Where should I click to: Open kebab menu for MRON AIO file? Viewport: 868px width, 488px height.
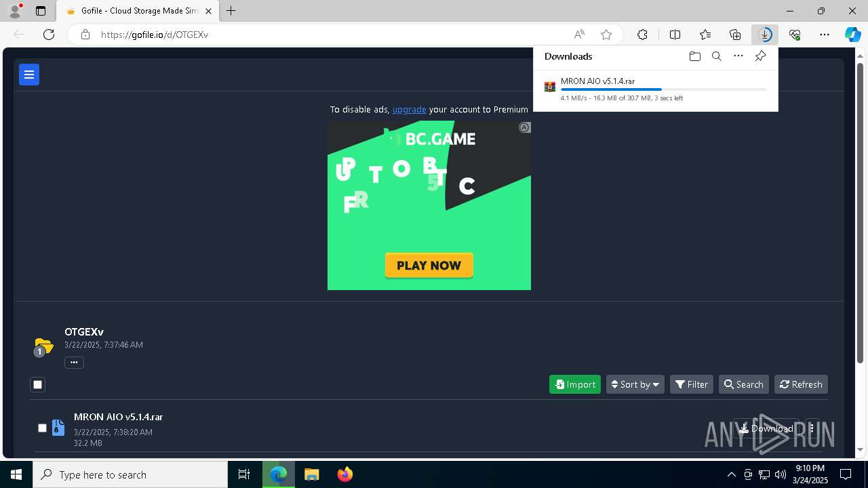tap(812, 428)
